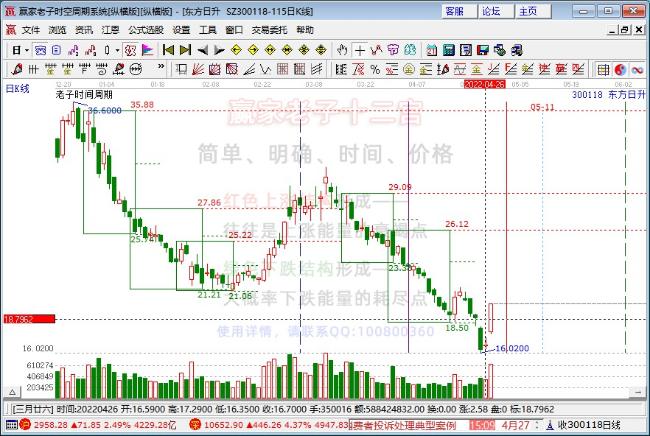Jump to last bar with skip-to-end icon
The height and width of the screenshot is (436, 650).
[x=186, y=50]
